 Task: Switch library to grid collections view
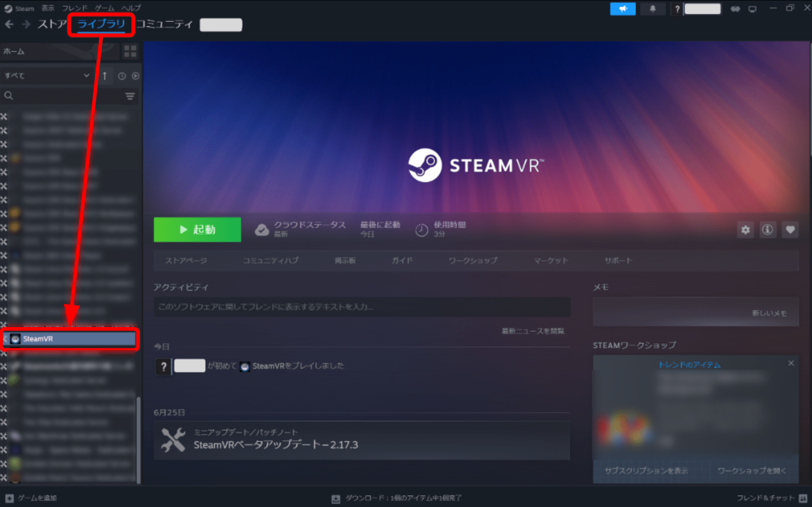130,51
